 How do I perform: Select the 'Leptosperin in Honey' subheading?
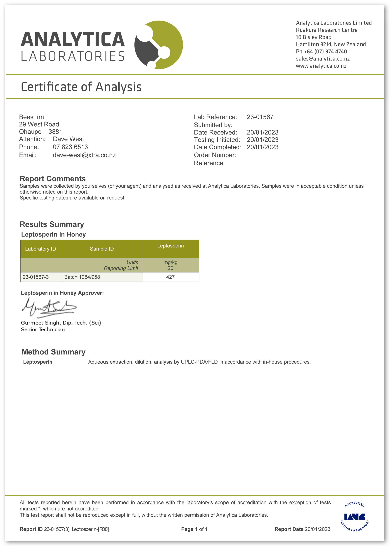53,234
